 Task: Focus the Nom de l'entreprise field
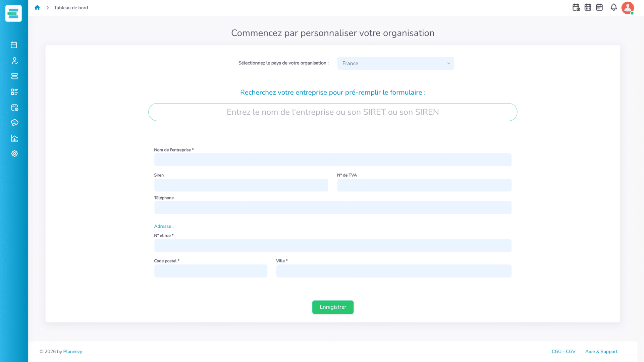[333, 160]
